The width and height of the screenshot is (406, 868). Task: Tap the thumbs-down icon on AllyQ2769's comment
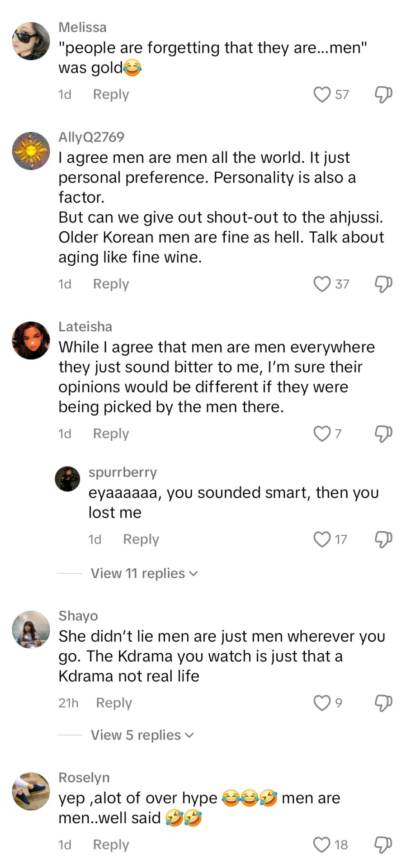[x=382, y=283]
